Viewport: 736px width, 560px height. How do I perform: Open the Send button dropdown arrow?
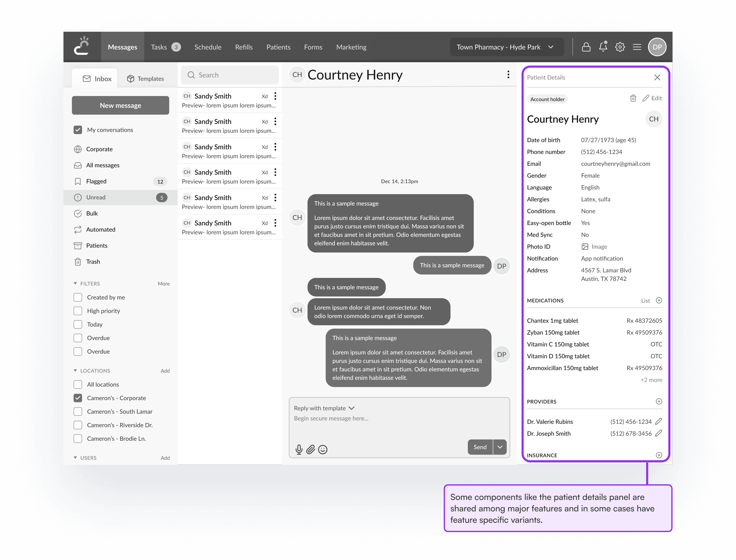[500, 447]
